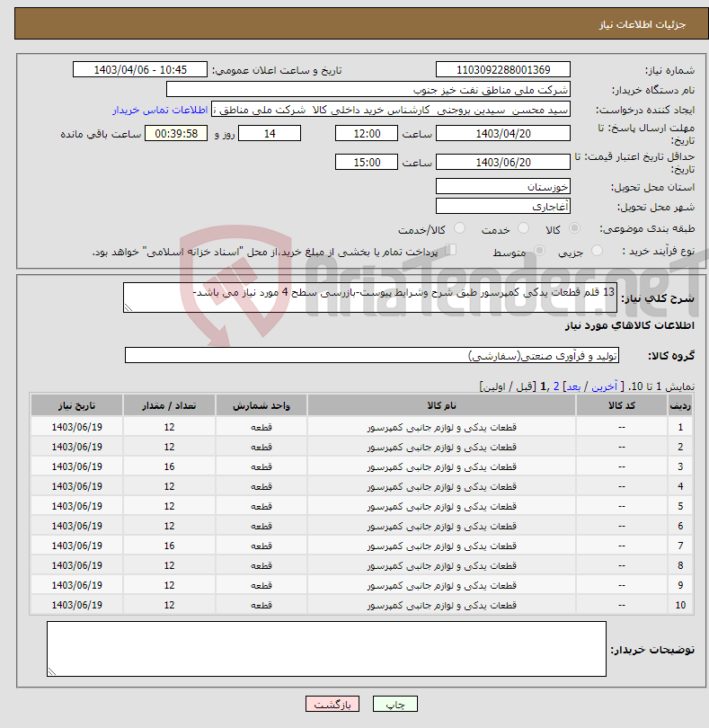Click unit قطعه in row 8
Screen dimensions: 709x728
click(x=261, y=565)
